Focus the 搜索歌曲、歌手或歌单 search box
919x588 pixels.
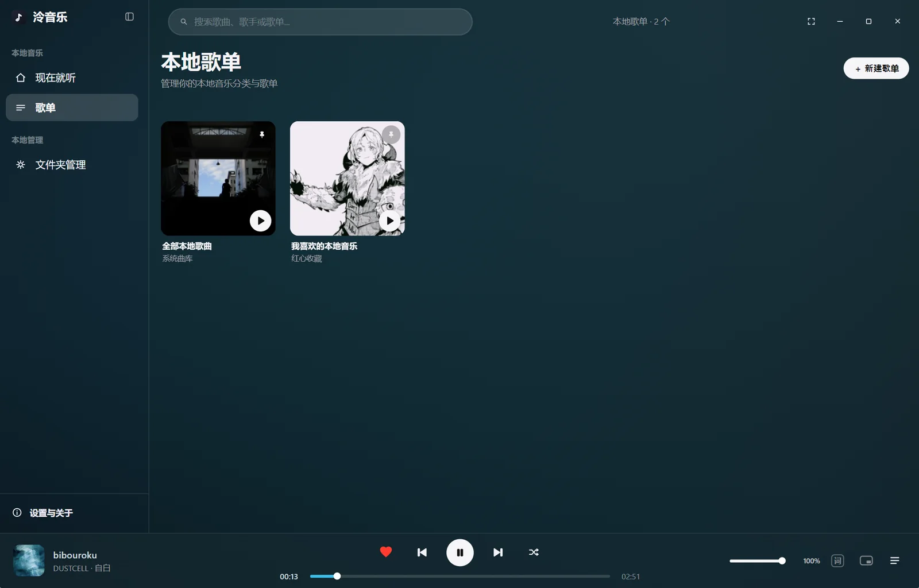[320, 22]
